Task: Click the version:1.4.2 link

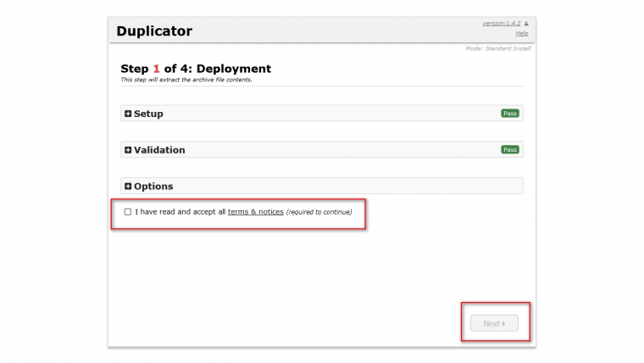Action: tap(500, 24)
